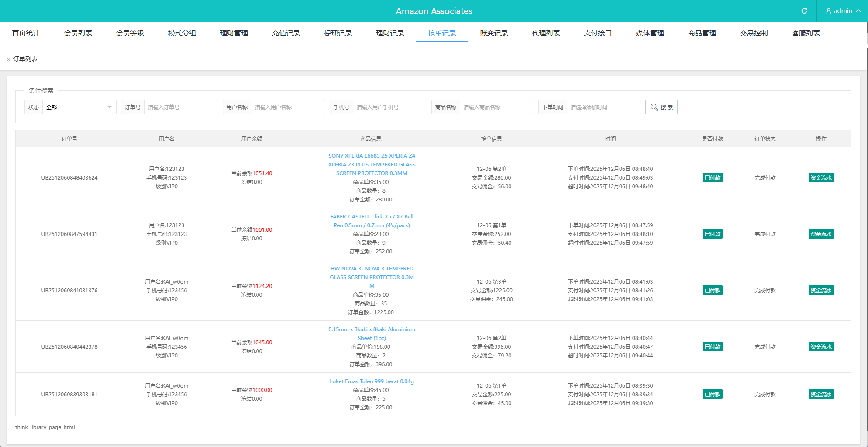Viewport: 868px width, 447px height.
Task: Click the 交易控制 tab
Action: (x=754, y=33)
